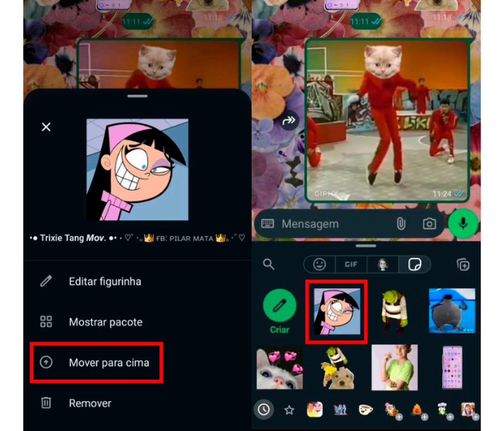The width and height of the screenshot is (504, 431).
Task: Tap the sheet drag handle above preview
Action: pyautogui.click(x=137, y=96)
